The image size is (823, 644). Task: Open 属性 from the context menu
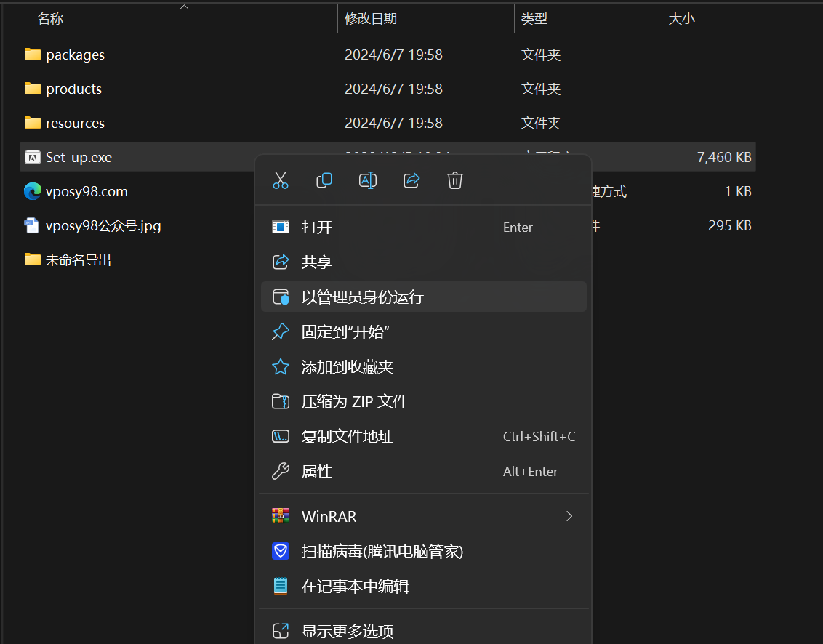coord(317,472)
